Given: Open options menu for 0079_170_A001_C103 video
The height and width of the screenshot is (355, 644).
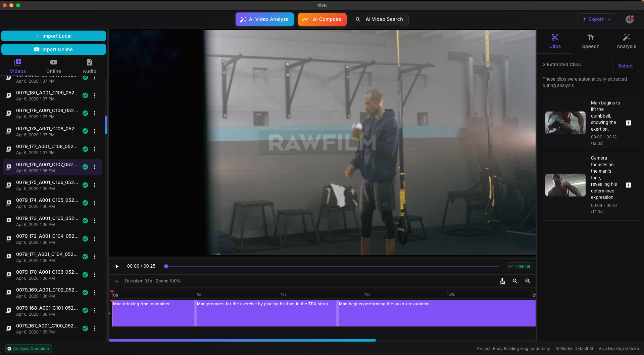Looking at the screenshot, I should click(95, 275).
